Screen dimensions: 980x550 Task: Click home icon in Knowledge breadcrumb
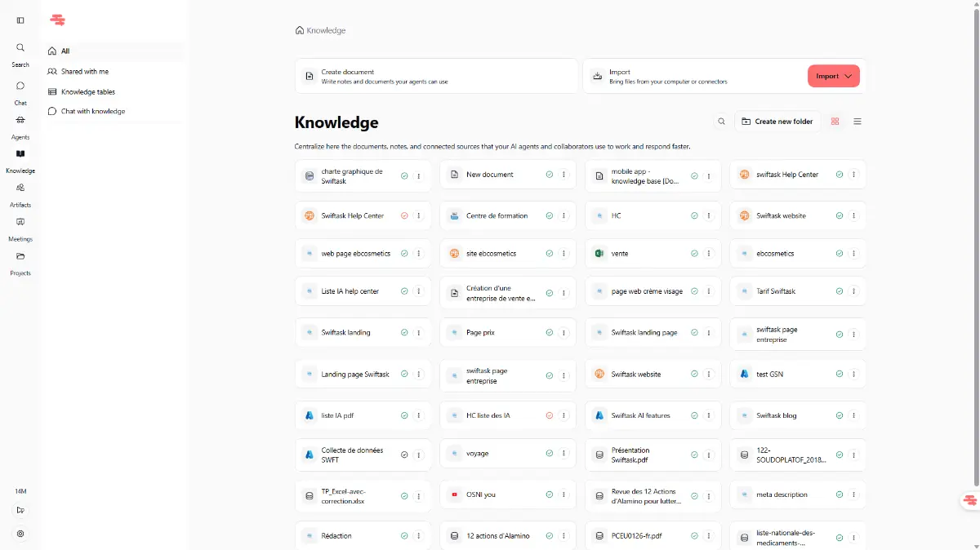point(300,30)
